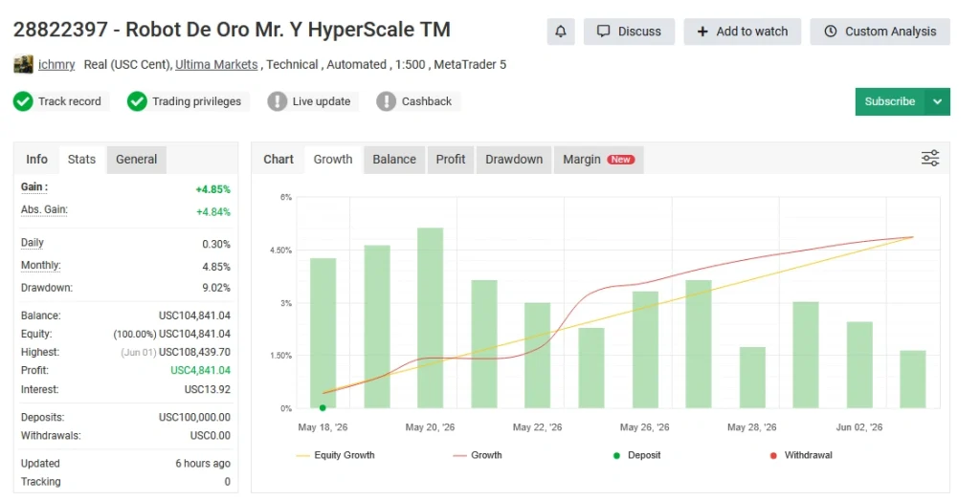Click the Cashback exclamation icon

pyautogui.click(x=387, y=101)
